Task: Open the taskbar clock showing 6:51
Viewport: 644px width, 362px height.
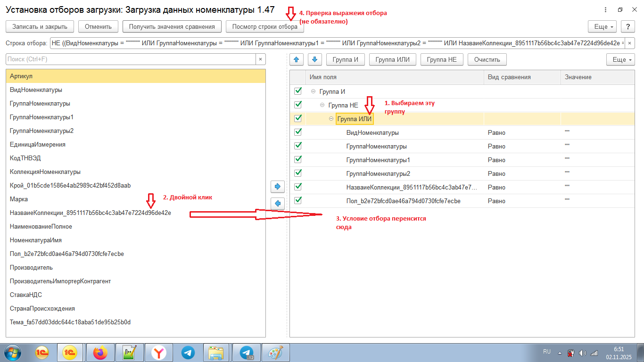Action: point(619,353)
